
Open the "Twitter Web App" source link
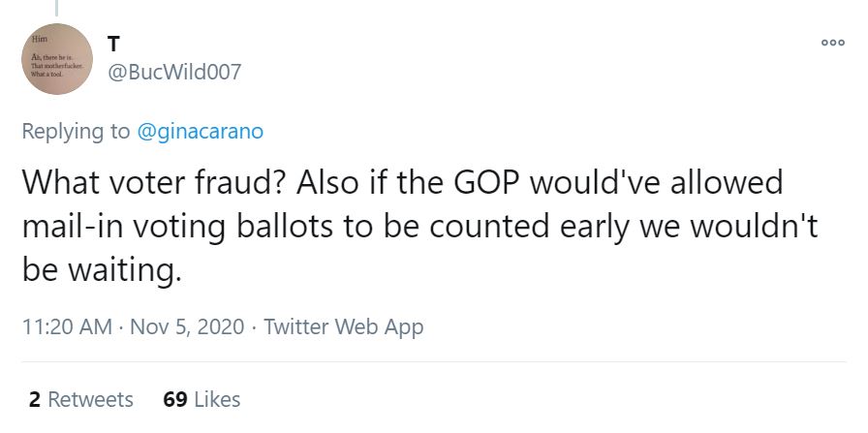pos(344,326)
